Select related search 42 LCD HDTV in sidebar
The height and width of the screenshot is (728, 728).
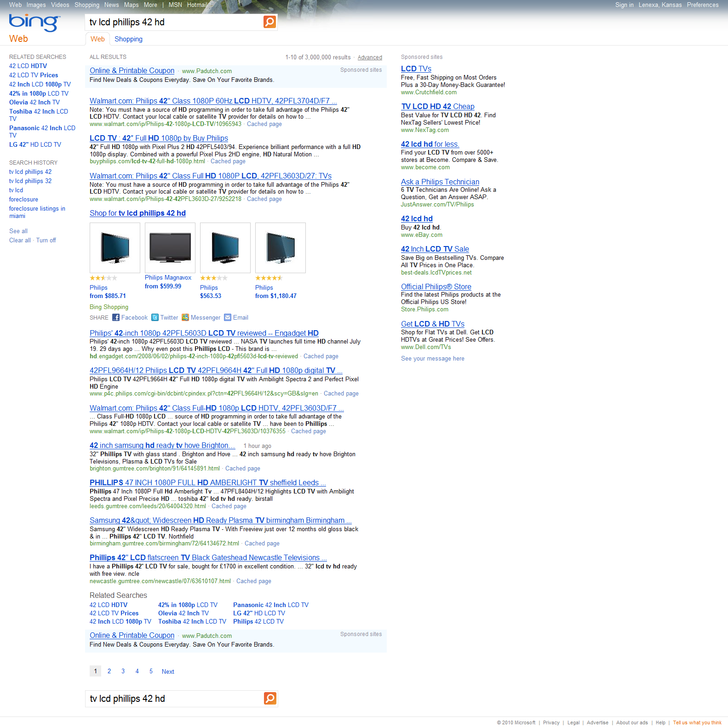pyautogui.click(x=28, y=66)
